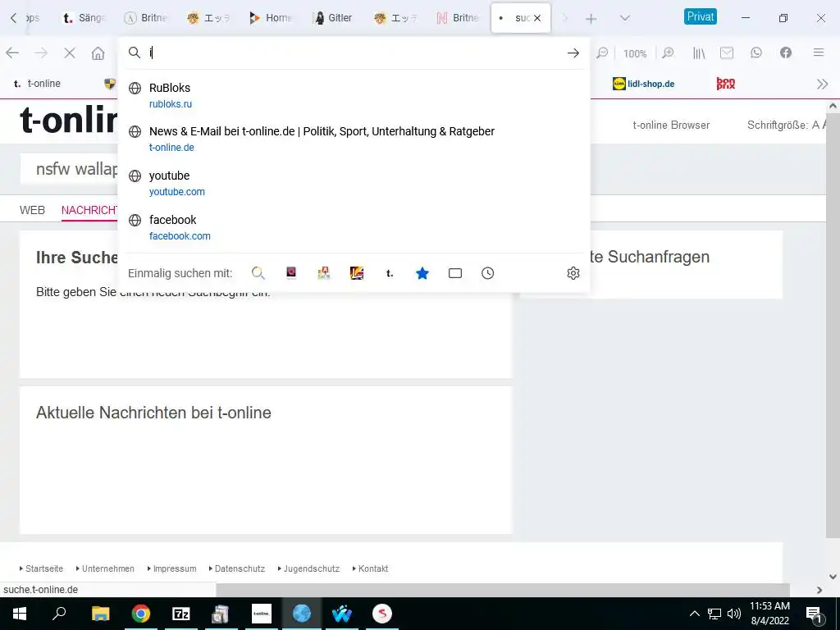The height and width of the screenshot is (630, 840).
Task: Stop loading the page with the X button
Action: [x=70, y=52]
